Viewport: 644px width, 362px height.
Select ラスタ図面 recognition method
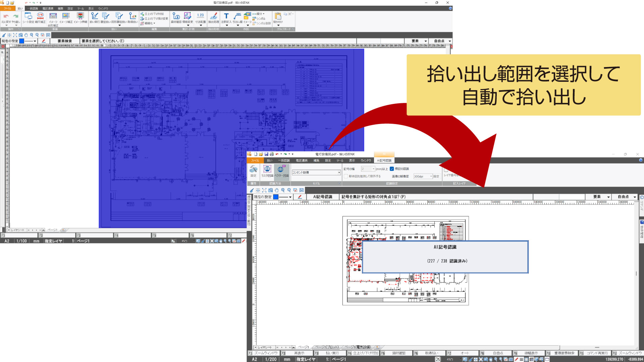[x=267, y=171]
